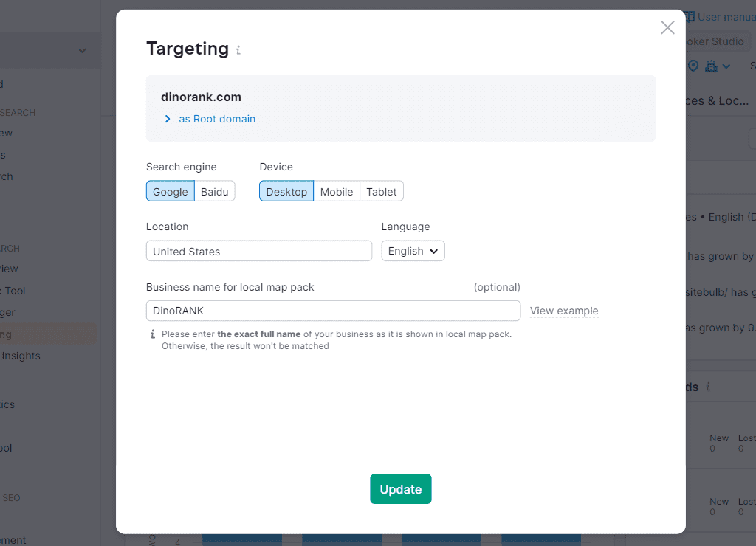Screen dimensions: 756x546
Task: Choose the Desktop device option
Action: click(x=286, y=191)
